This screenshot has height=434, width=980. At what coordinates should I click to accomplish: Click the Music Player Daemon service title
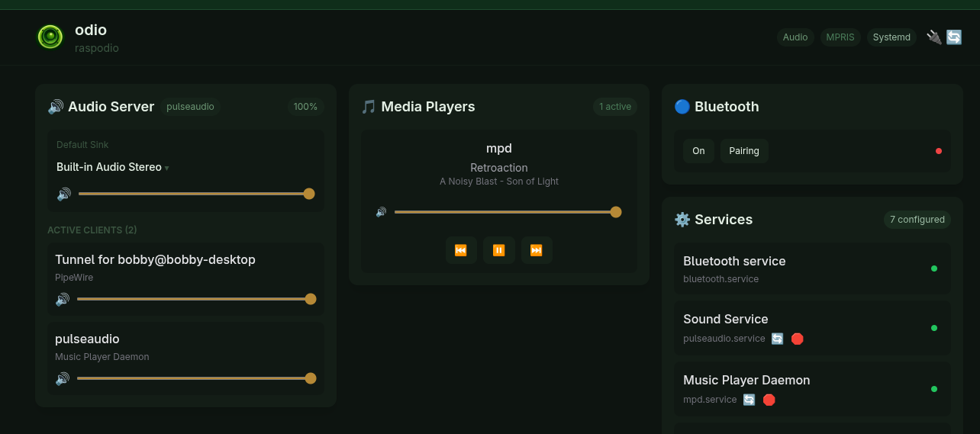point(746,380)
